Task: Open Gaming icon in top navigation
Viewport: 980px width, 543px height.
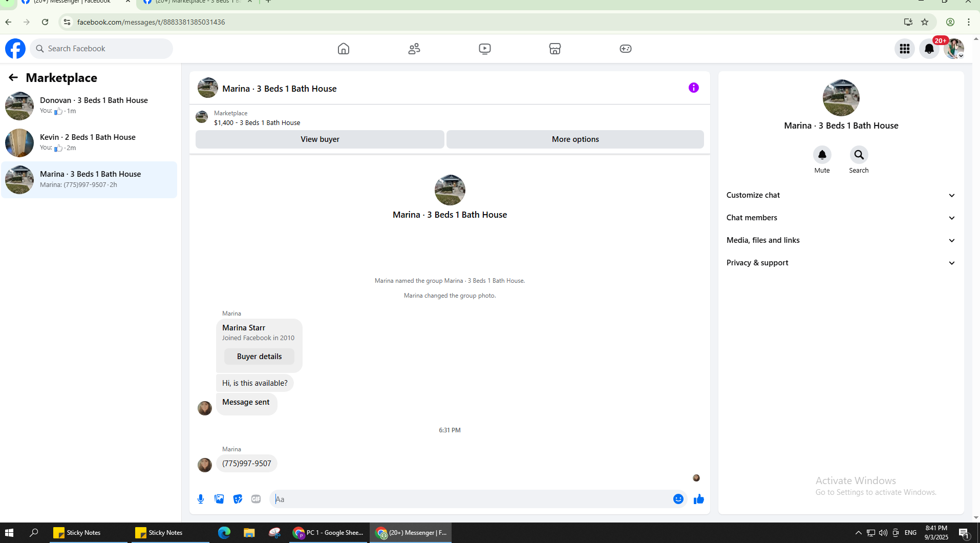Action: pyautogui.click(x=626, y=49)
